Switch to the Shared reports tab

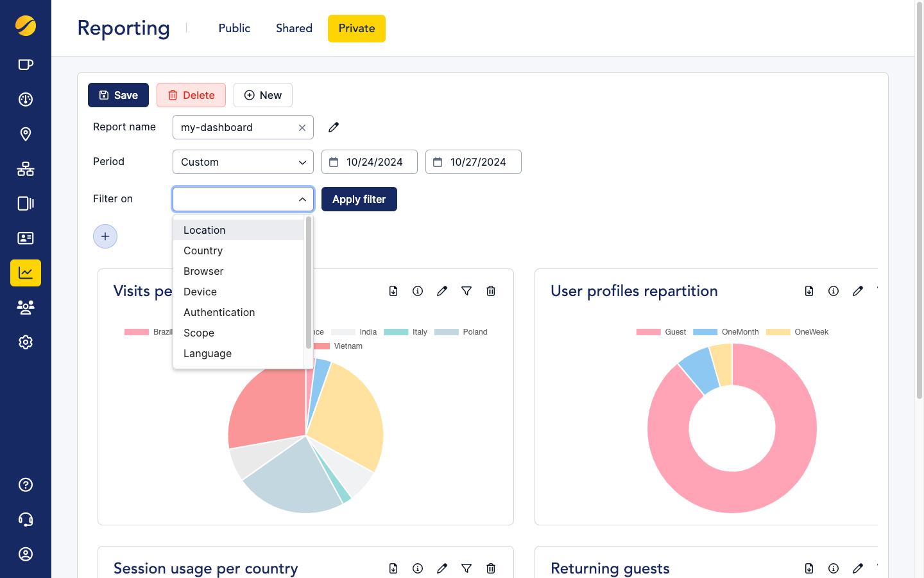294,28
